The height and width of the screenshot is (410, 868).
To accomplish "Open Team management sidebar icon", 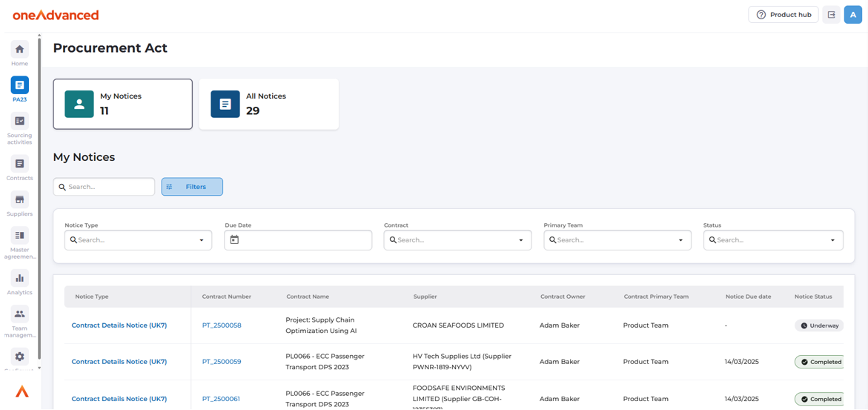I will tap(19, 314).
